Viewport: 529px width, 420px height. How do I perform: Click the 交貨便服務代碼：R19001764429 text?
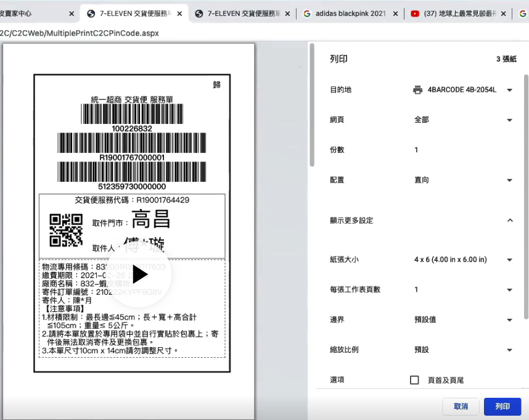[x=132, y=200]
